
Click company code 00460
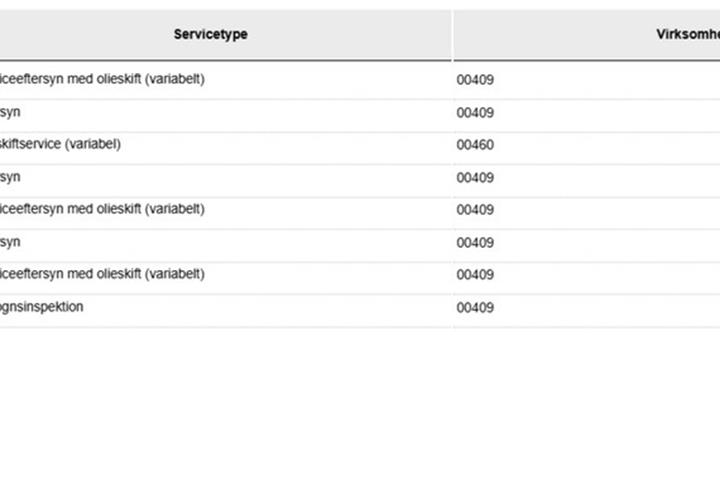[x=475, y=145]
